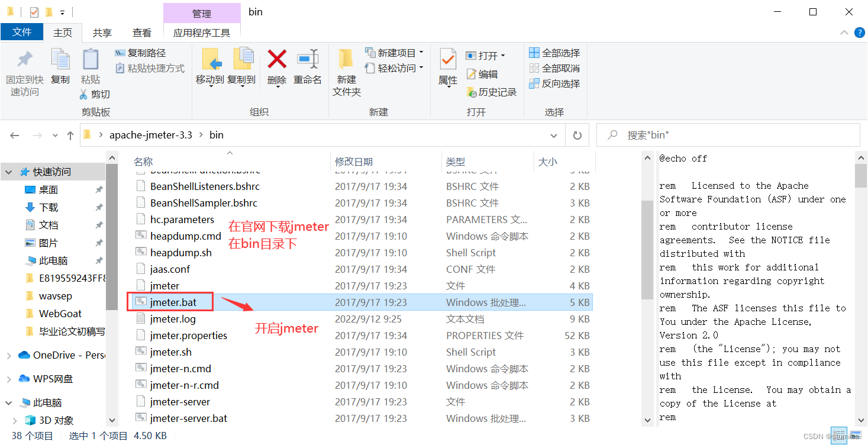Screen dimensions: 868x445
Task: Select 下载 (Downloads) in Quick access
Action: [x=49, y=208]
